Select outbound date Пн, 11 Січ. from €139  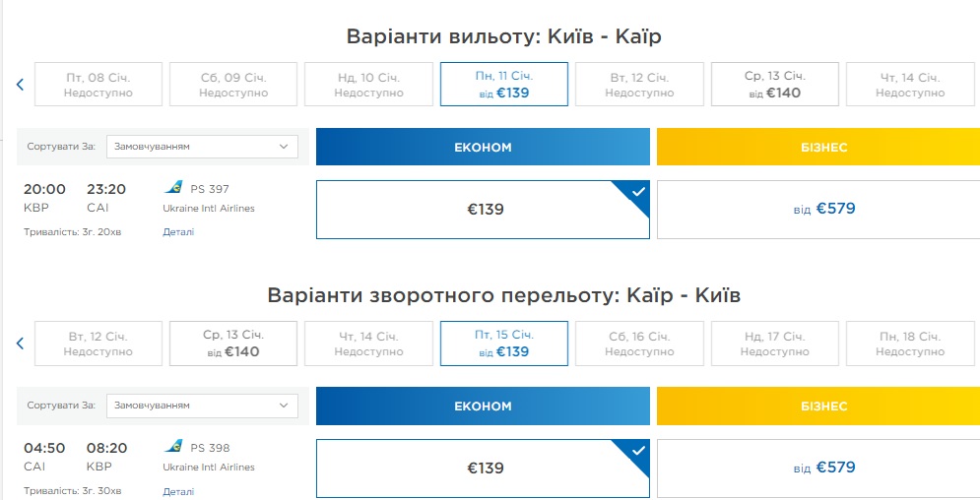[x=503, y=85]
